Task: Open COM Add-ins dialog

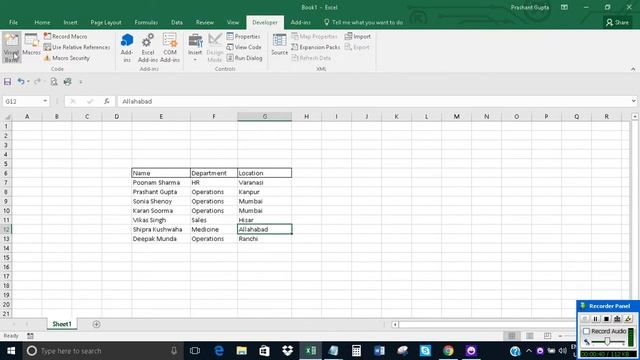Action: [170, 48]
